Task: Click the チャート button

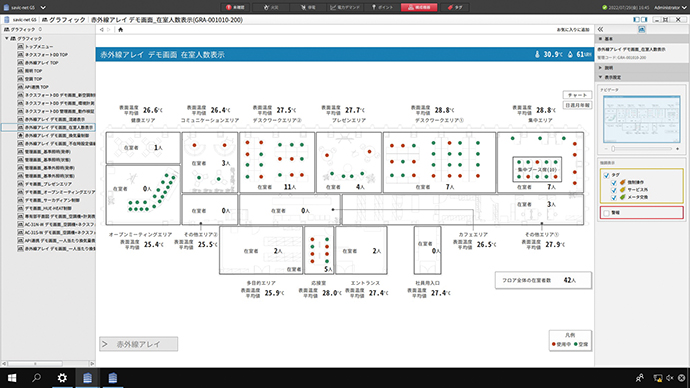Action: point(577,95)
